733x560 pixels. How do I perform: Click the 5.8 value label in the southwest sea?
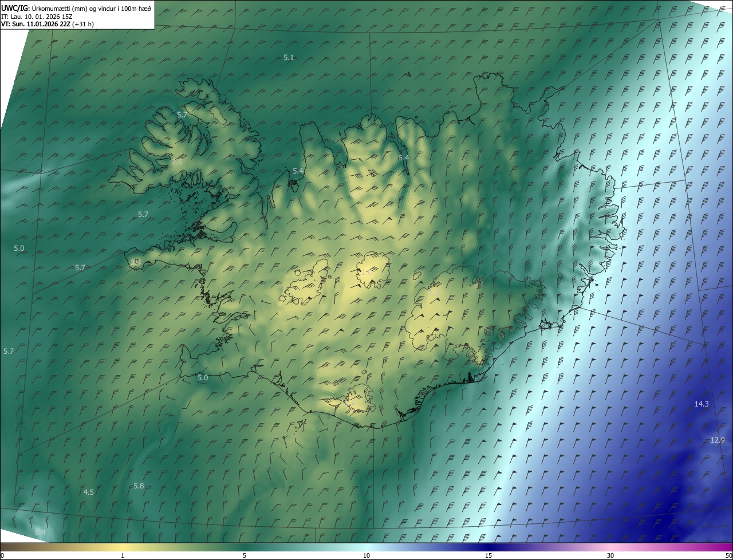tap(139, 486)
